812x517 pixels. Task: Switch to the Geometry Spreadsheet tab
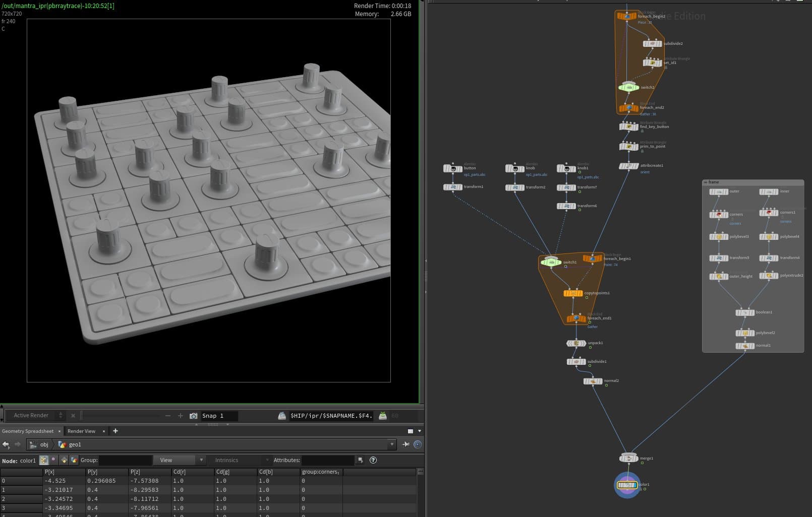pos(28,431)
